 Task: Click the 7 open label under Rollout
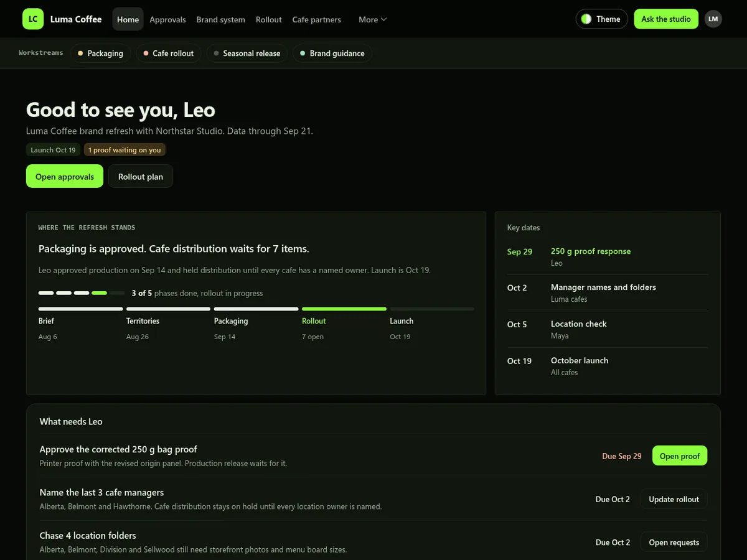point(313,337)
